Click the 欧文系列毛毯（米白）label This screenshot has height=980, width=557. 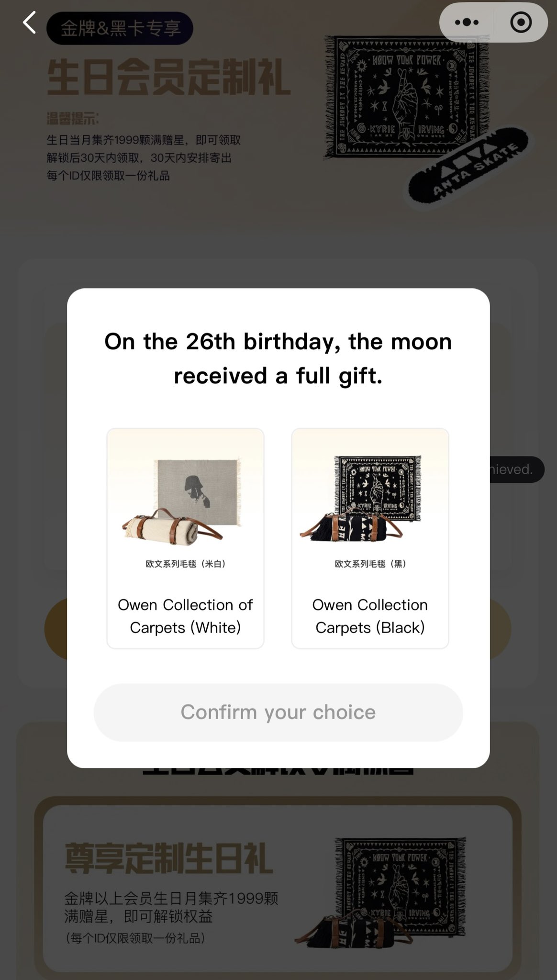point(185,564)
